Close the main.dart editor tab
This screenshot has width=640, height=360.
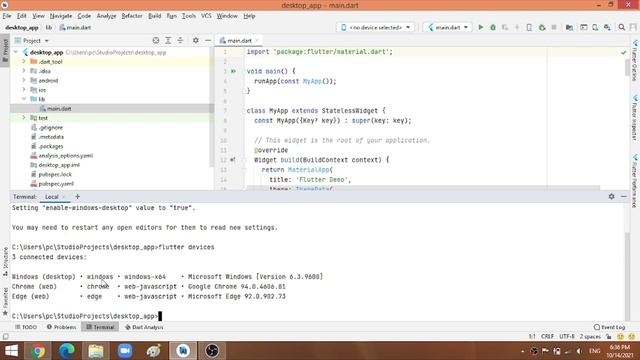[x=257, y=40]
